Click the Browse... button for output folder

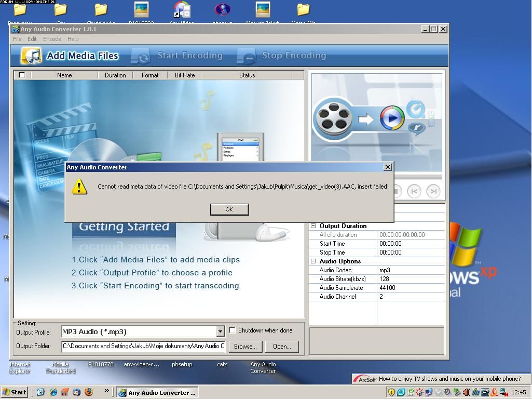click(x=245, y=347)
